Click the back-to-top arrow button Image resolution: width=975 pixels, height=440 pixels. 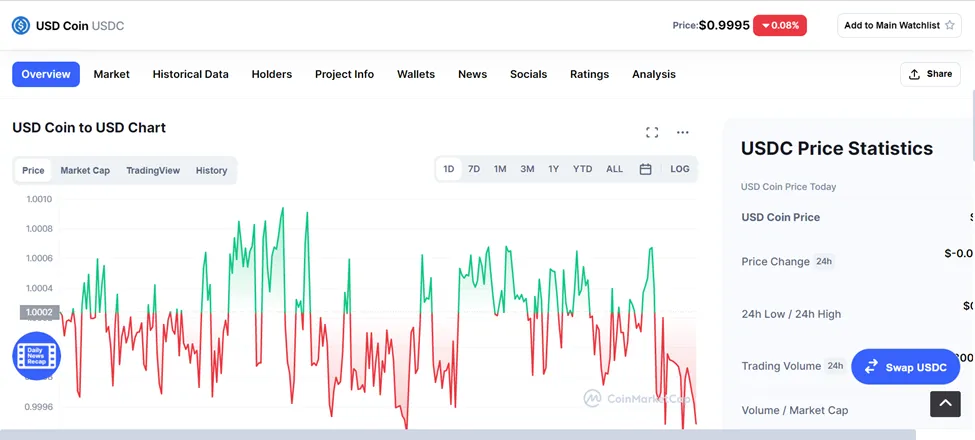coord(945,404)
